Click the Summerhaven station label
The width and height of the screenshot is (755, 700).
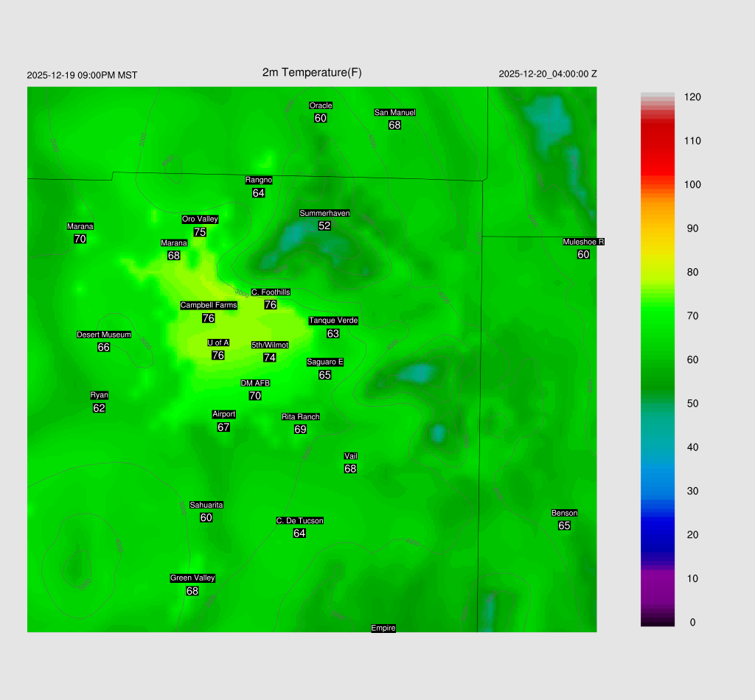pyautogui.click(x=324, y=214)
